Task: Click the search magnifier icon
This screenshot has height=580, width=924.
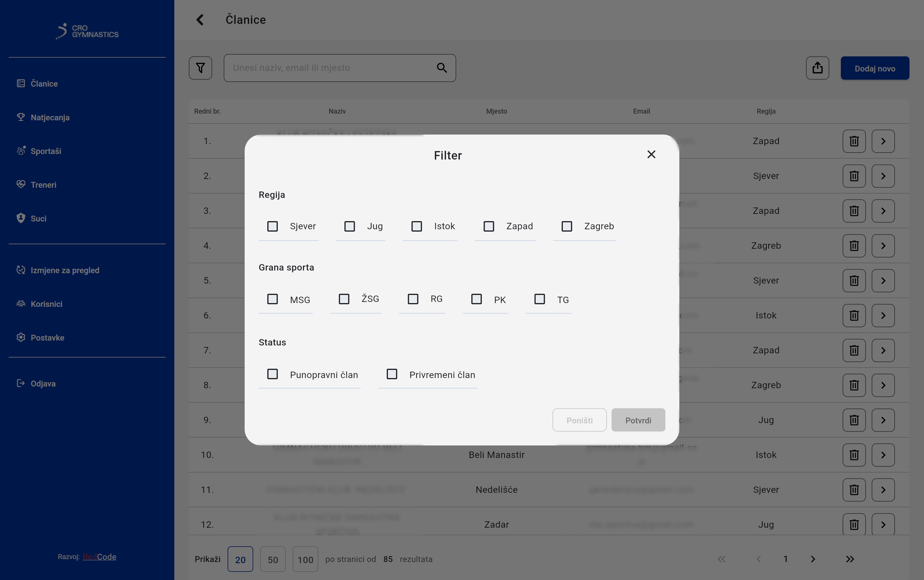Action: click(x=442, y=68)
